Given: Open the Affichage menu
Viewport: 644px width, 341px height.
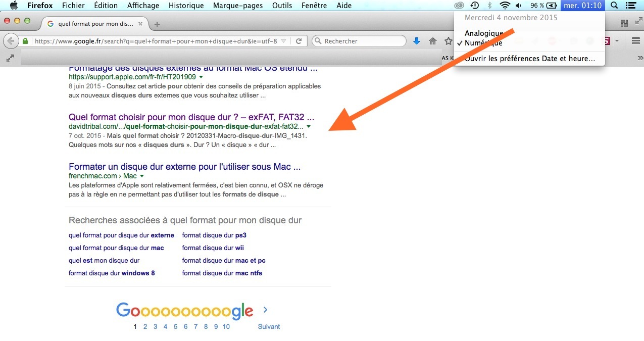Looking at the screenshot, I should (x=143, y=6).
